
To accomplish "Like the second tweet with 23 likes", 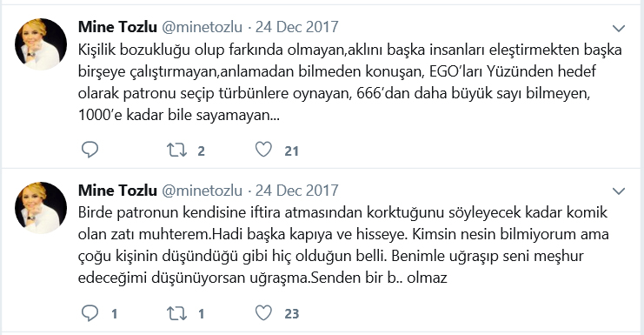I will (263, 313).
